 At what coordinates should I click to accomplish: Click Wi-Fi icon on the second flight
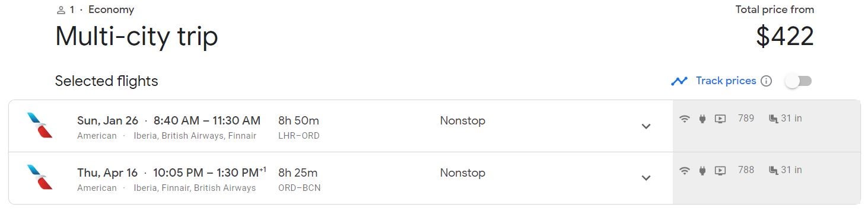[685, 171]
